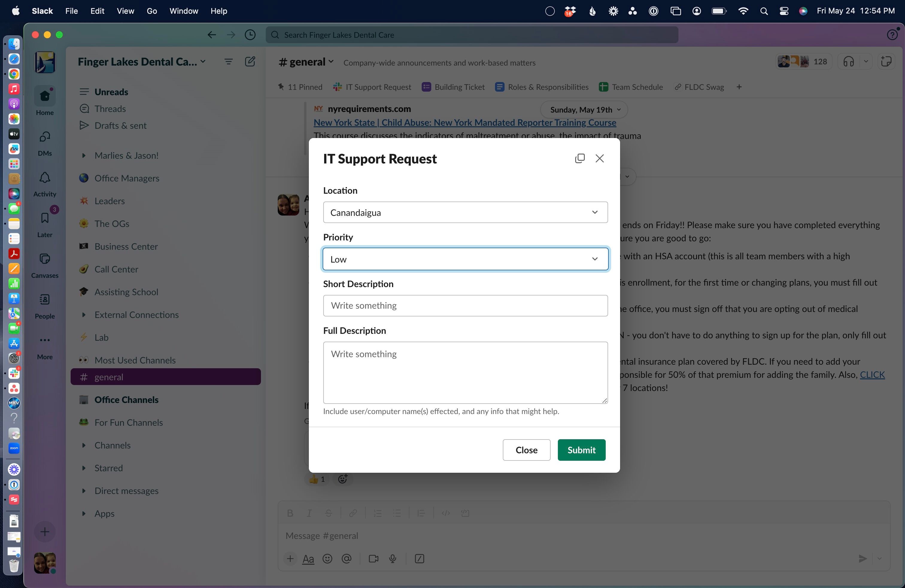Click the new message compose icon
This screenshot has height=588, width=905.
pyautogui.click(x=250, y=62)
